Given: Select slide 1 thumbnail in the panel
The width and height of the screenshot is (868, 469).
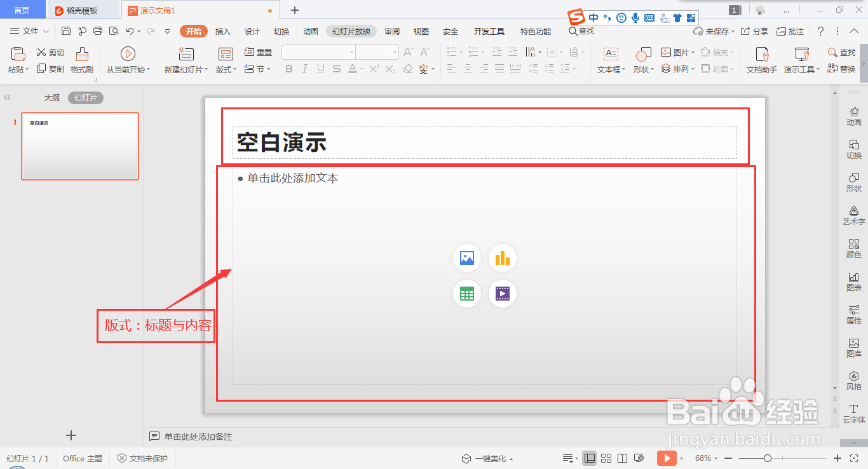Looking at the screenshot, I should coord(79,146).
